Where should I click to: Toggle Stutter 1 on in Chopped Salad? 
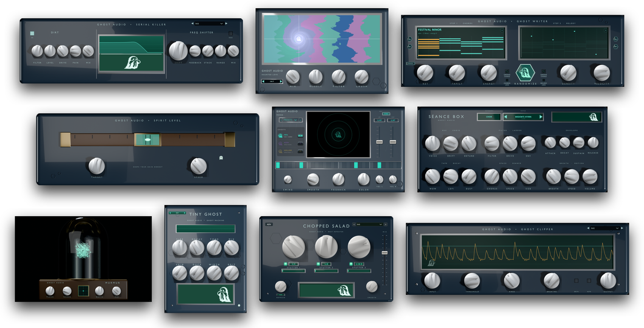click(286, 264)
